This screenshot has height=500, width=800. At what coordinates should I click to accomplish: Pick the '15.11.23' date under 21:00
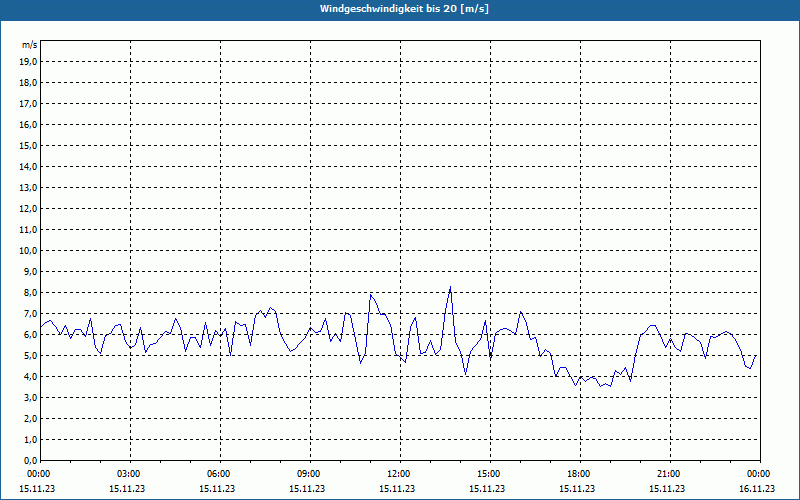point(667,488)
